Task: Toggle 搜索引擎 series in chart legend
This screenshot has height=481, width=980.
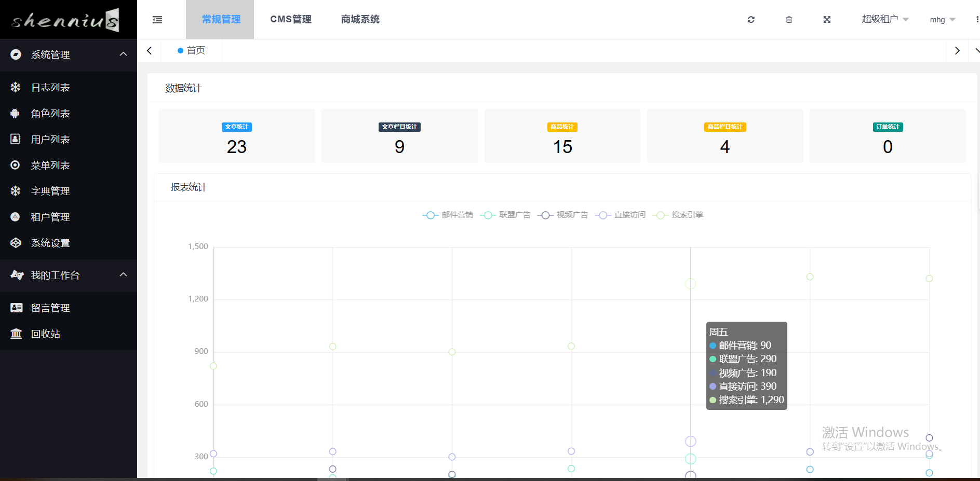Action: pos(678,215)
